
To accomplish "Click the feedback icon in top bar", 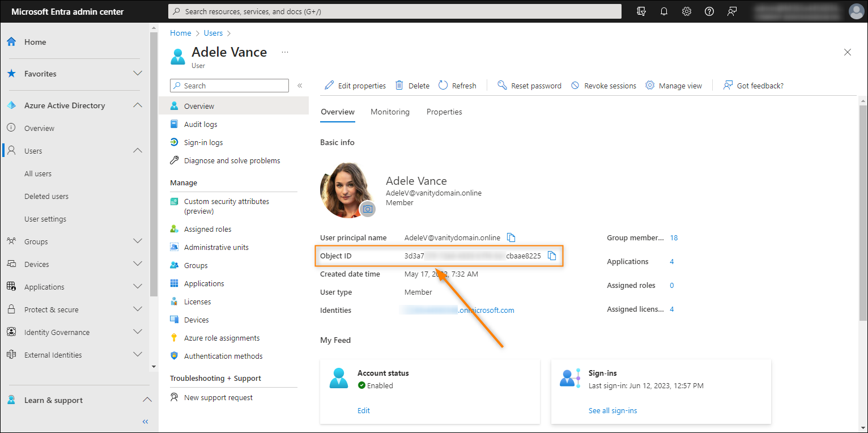I will [x=732, y=11].
